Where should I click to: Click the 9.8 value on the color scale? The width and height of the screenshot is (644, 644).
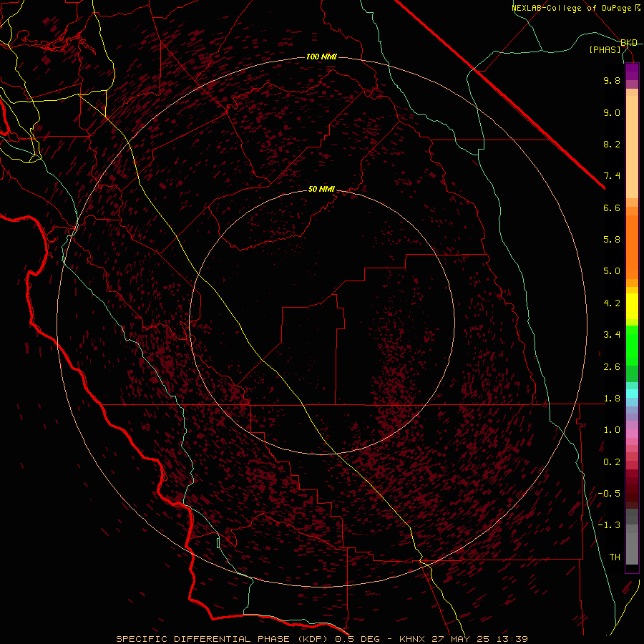(612, 81)
